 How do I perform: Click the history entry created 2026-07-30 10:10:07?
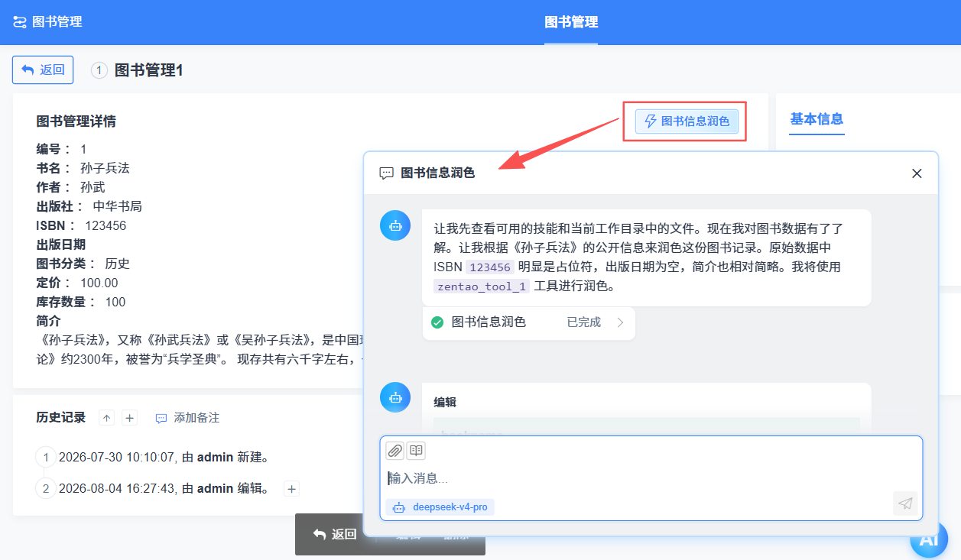163,458
